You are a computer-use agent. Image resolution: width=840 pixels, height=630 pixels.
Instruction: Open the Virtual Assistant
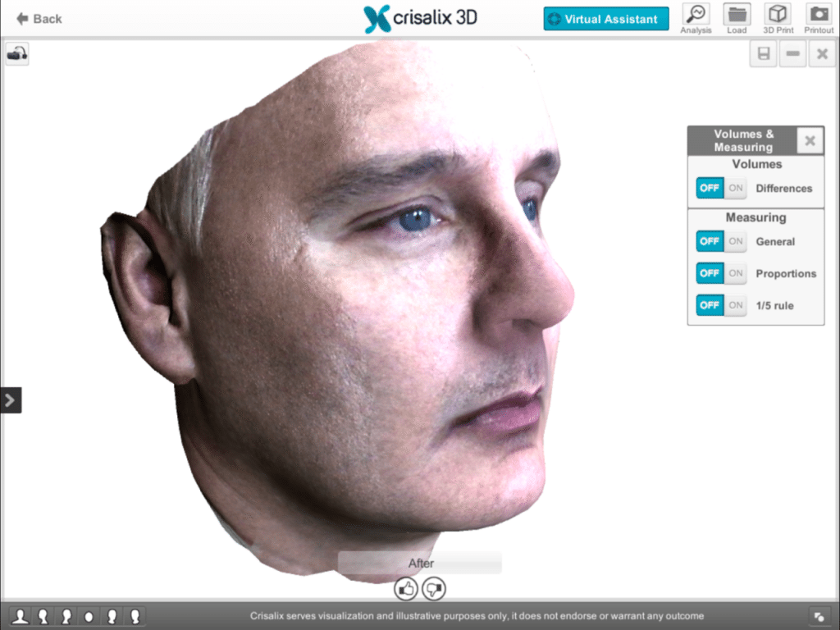pyautogui.click(x=606, y=20)
